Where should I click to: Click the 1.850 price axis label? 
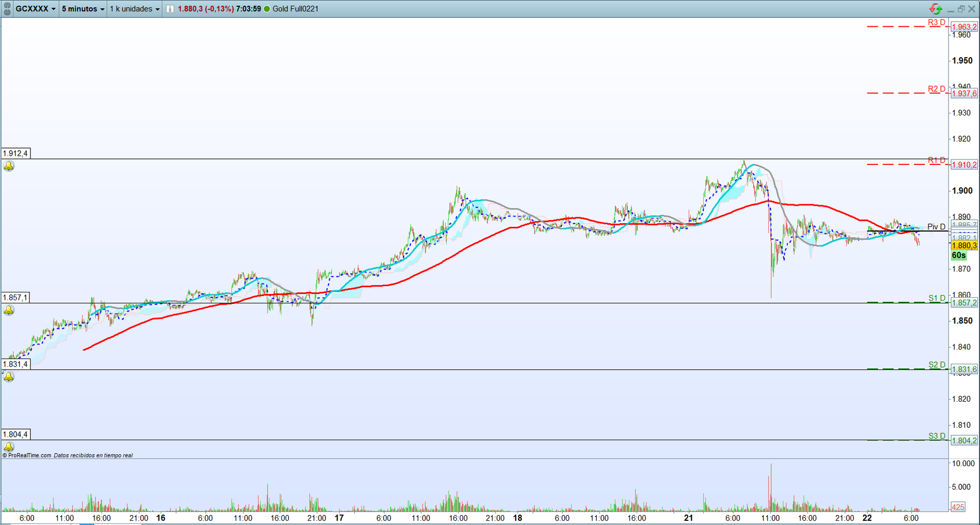click(x=963, y=321)
